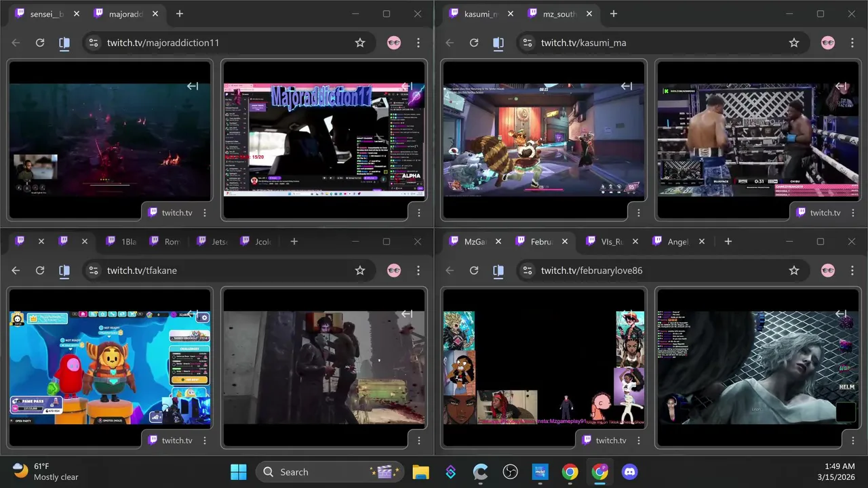Viewport: 868px width, 488px height.
Task: Click split view icon in majoraddiction11 window
Action: tap(64, 43)
